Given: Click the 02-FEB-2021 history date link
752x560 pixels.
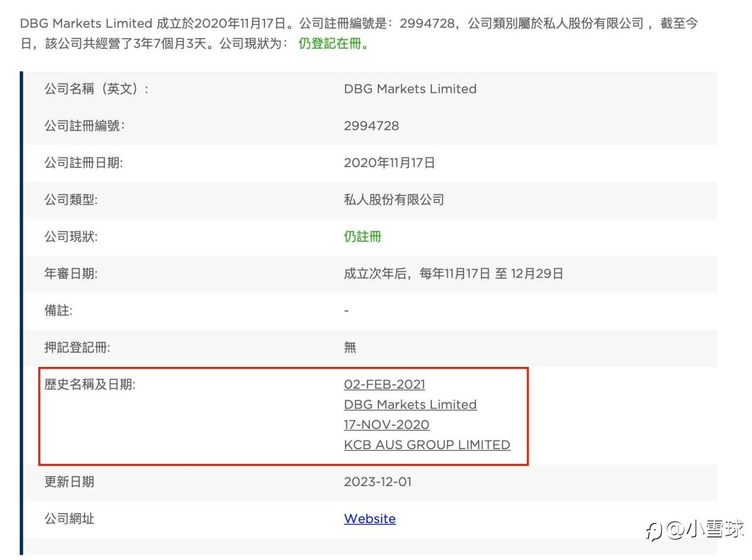Looking at the screenshot, I should 384,384.
